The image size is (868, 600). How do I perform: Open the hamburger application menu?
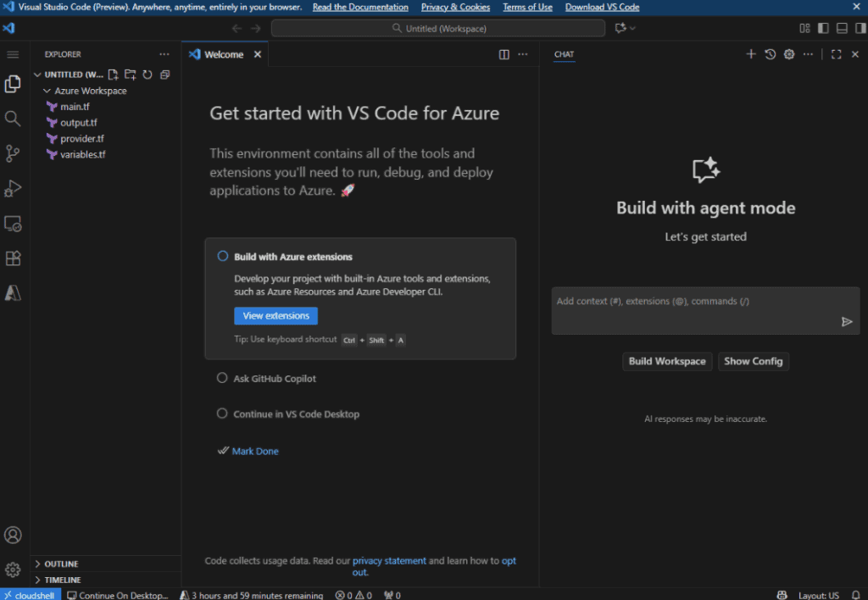tap(13, 54)
